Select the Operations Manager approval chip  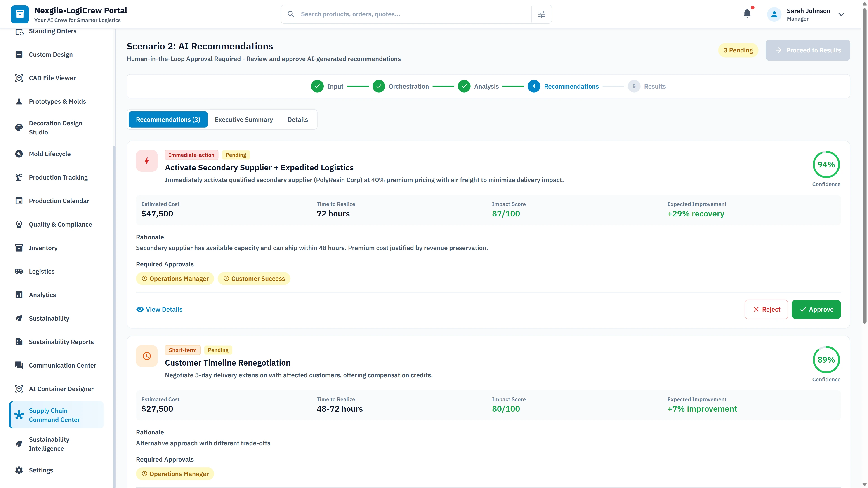click(175, 279)
